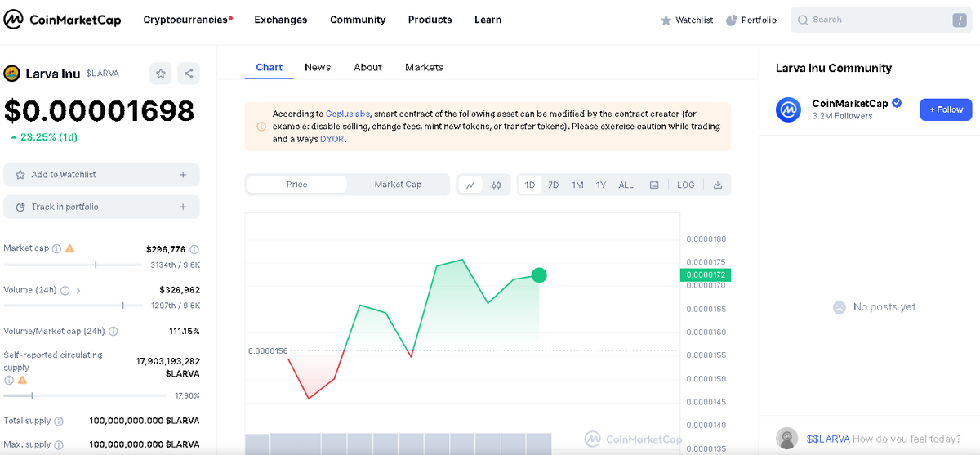Click the 23.25% (1d) price change
This screenshot has width=980, height=455.
[x=44, y=137]
